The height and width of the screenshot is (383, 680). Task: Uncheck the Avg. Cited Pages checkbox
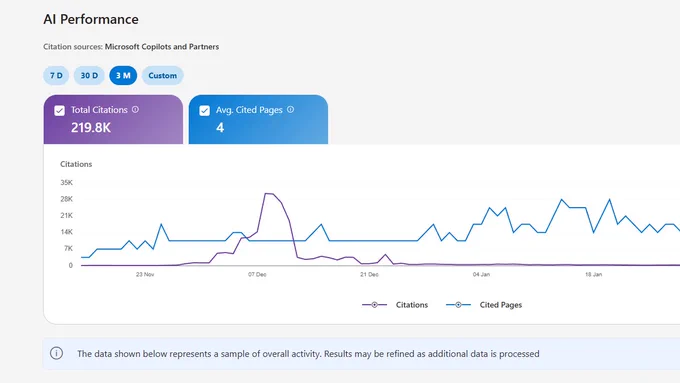[204, 111]
